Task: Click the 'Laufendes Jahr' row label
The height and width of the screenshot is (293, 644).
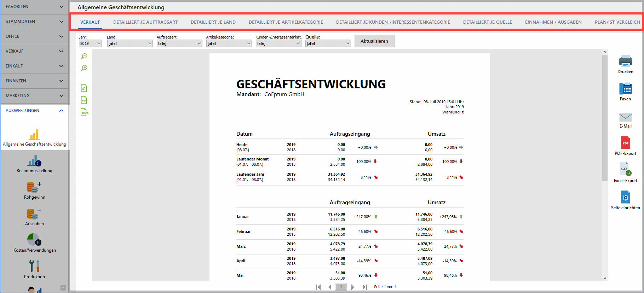Action: 250,174
